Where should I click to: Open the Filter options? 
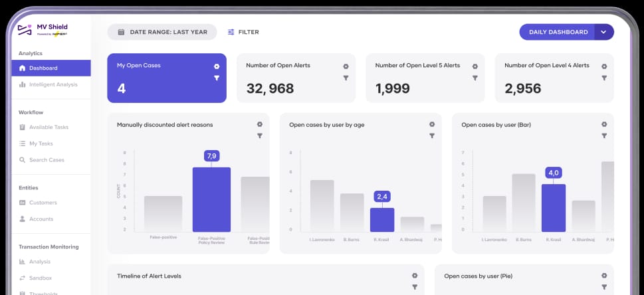click(x=243, y=32)
